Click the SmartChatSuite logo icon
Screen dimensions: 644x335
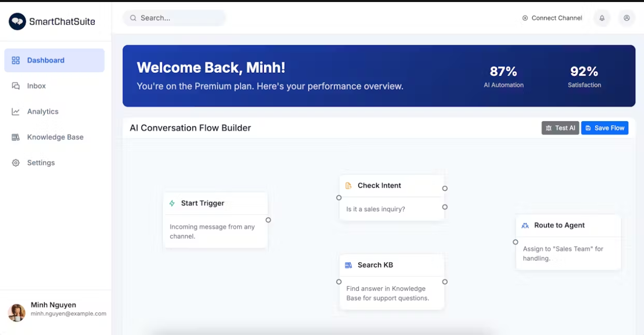click(17, 21)
